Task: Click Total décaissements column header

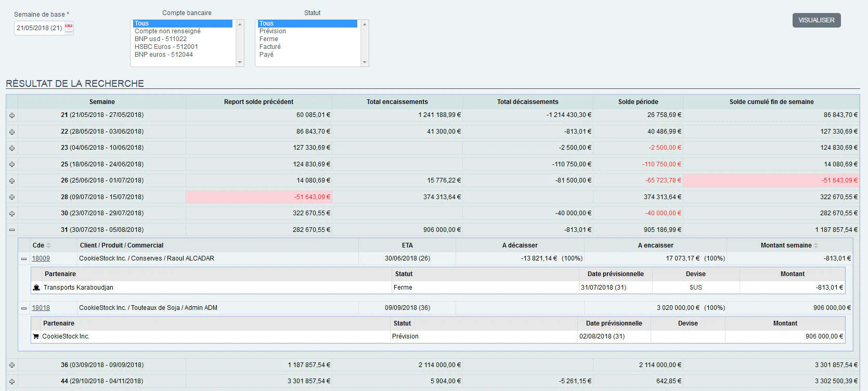Action: pyautogui.click(x=527, y=102)
